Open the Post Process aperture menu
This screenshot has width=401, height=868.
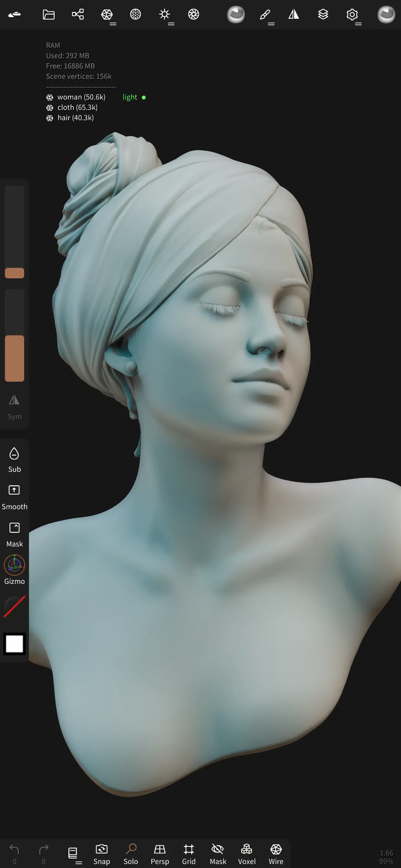[193, 14]
